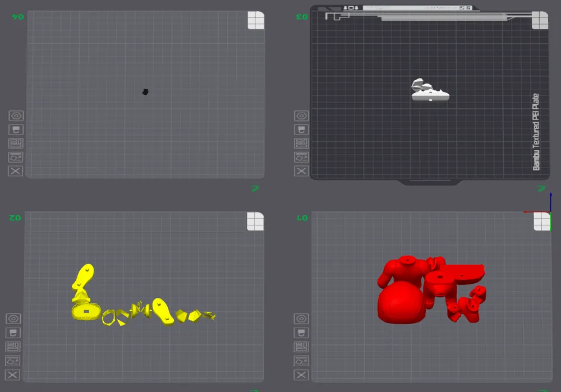
Task: Open plate settings hexagon icon for plate 01
Action: (x=301, y=319)
